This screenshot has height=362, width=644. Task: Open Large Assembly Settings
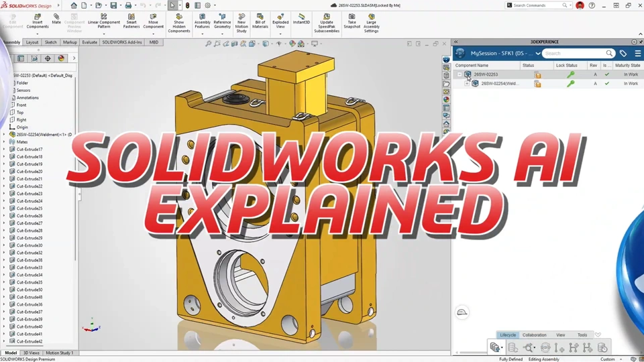pyautogui.click(x=371, y=23)
